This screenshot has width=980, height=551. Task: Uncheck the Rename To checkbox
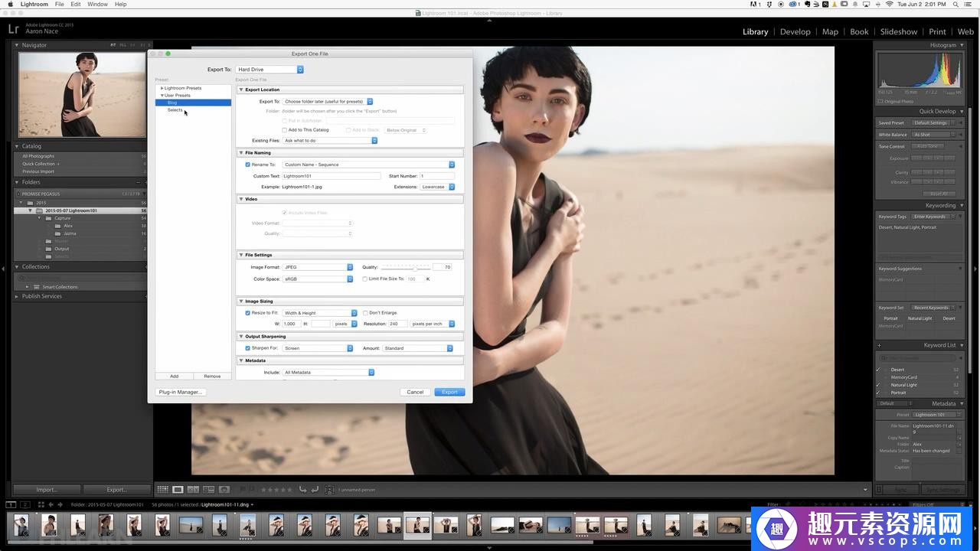247,165
